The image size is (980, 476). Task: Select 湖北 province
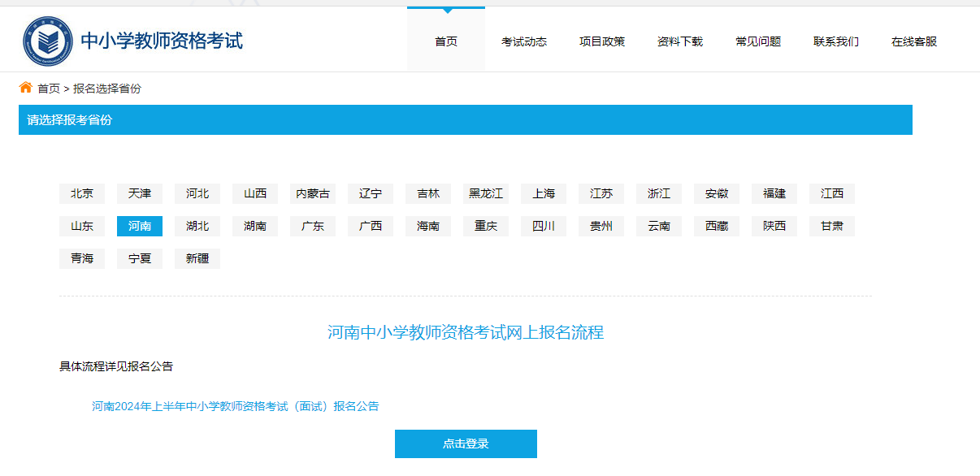[197, 226]
